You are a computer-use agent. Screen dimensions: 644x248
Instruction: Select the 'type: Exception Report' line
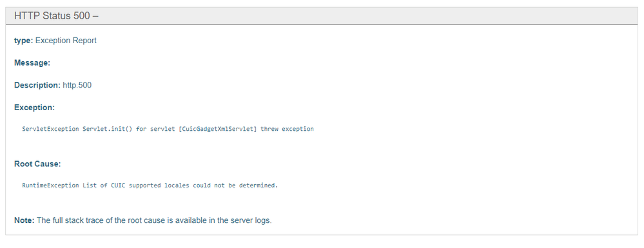[x=55, y=41]
